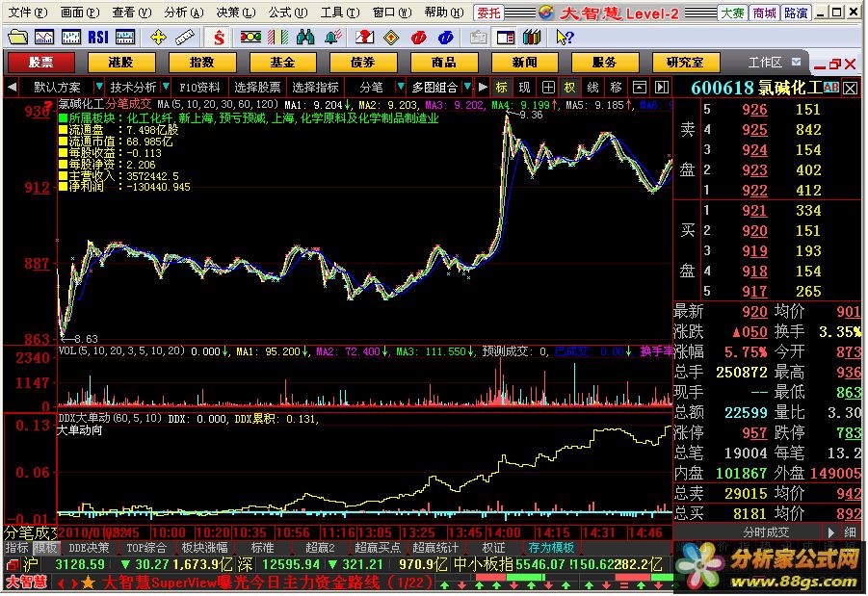Click the 14:00 time axis label
This screenshot has width=868, height=596.
click(504, 532)
